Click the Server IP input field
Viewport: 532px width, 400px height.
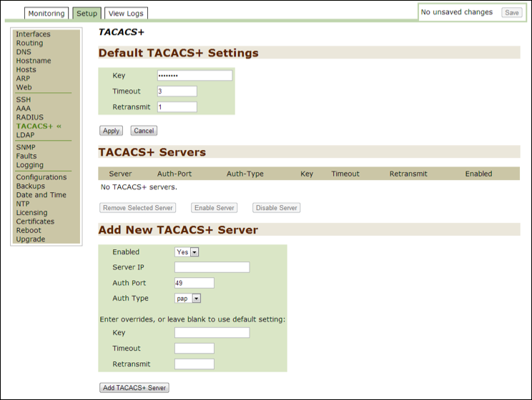pyautogui.click(x=212, y=267)
